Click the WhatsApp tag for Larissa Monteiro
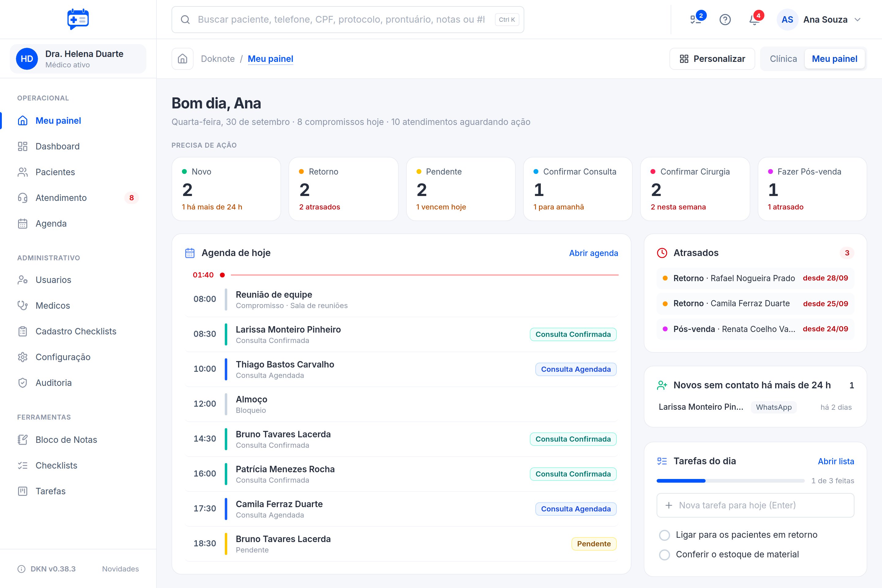The width and height of the screenshot is (882, 588). pos(774,407)
